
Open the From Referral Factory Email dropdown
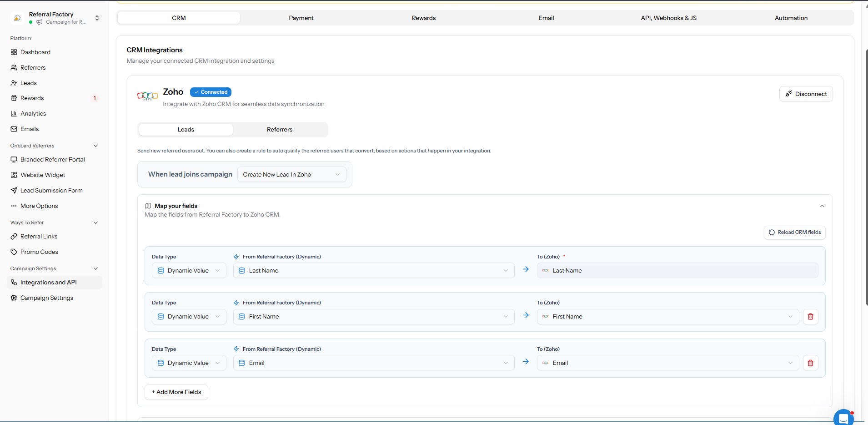[374, 363]
